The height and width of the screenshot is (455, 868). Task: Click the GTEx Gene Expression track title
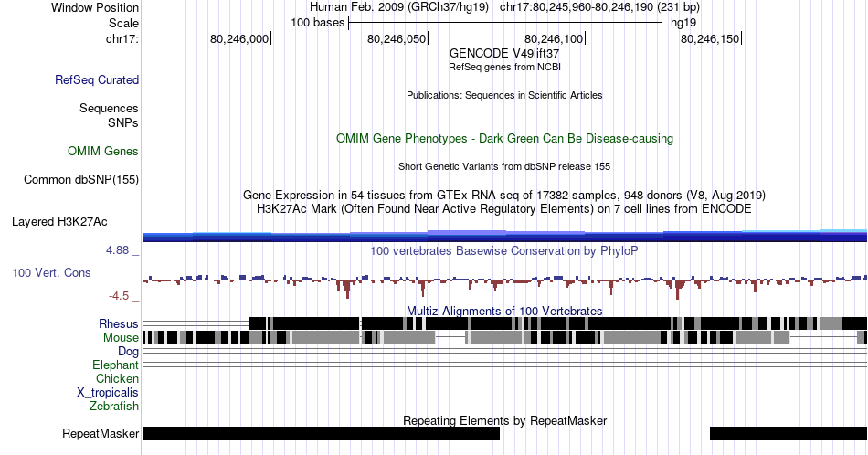(x=504, y=195)
